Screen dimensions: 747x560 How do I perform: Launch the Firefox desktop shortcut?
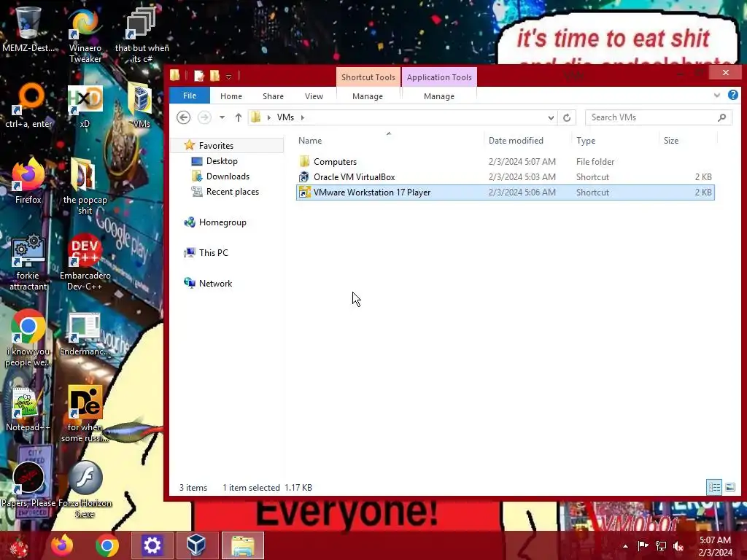[x=28, y=181]
